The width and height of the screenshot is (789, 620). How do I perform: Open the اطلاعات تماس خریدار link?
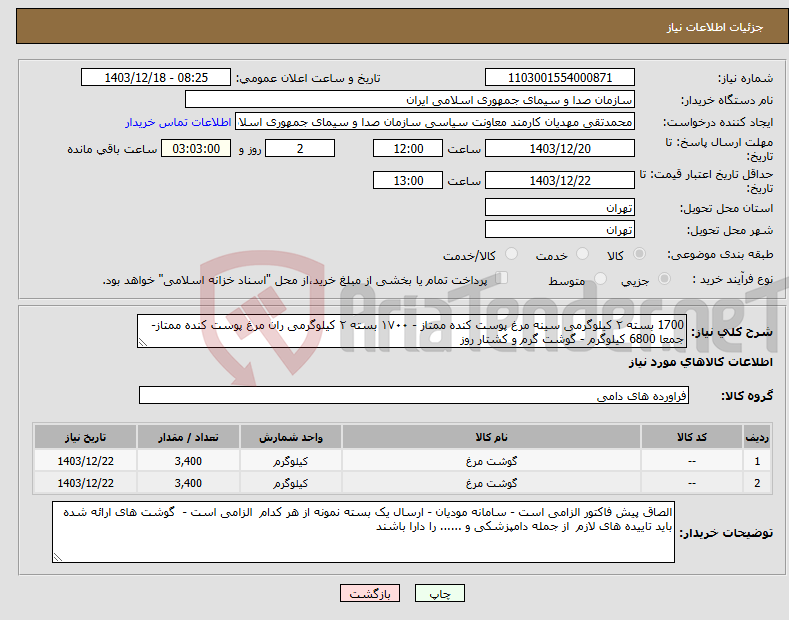pos(178,122)
